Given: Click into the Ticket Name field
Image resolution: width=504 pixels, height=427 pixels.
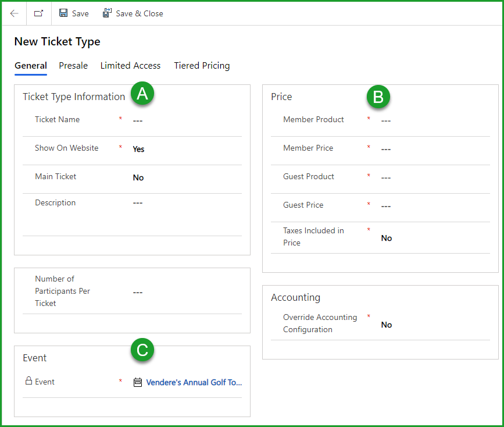Looking at the screenshot, I should (x=185, y=120).
